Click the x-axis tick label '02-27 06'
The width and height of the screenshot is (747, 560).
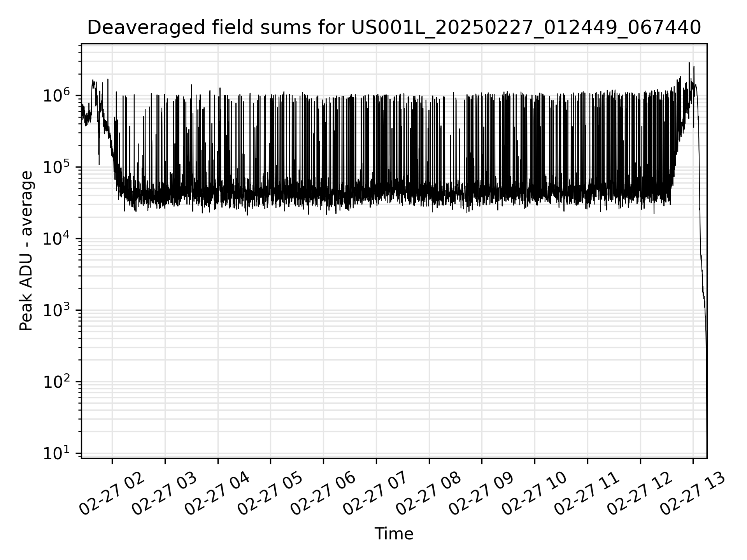click(323, 494)
